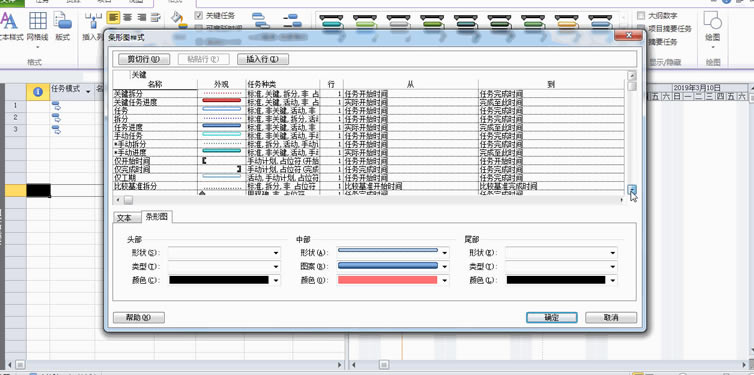Click the red middle color swatch
Image resolution: width=754 pixels, height=375 pixels.
click(388, 280)
